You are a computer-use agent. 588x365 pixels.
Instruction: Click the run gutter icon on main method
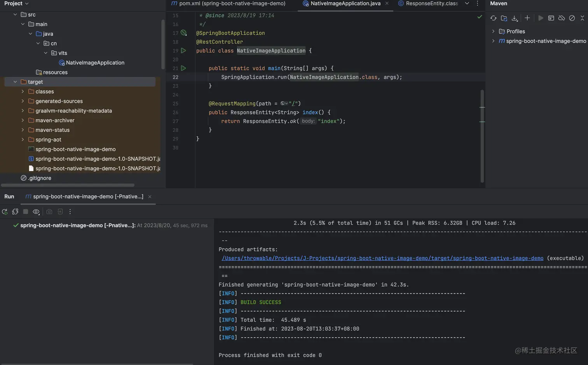(183, 68)
